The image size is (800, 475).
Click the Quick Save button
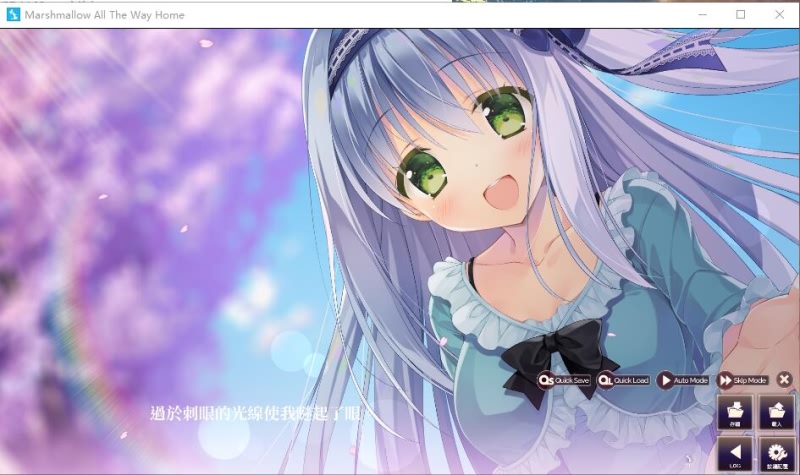564,380
